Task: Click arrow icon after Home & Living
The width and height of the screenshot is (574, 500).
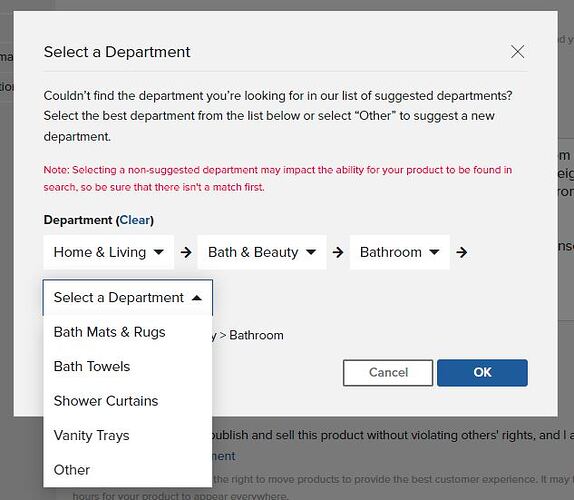Action: pyautogui.click(x=186, y=252)
